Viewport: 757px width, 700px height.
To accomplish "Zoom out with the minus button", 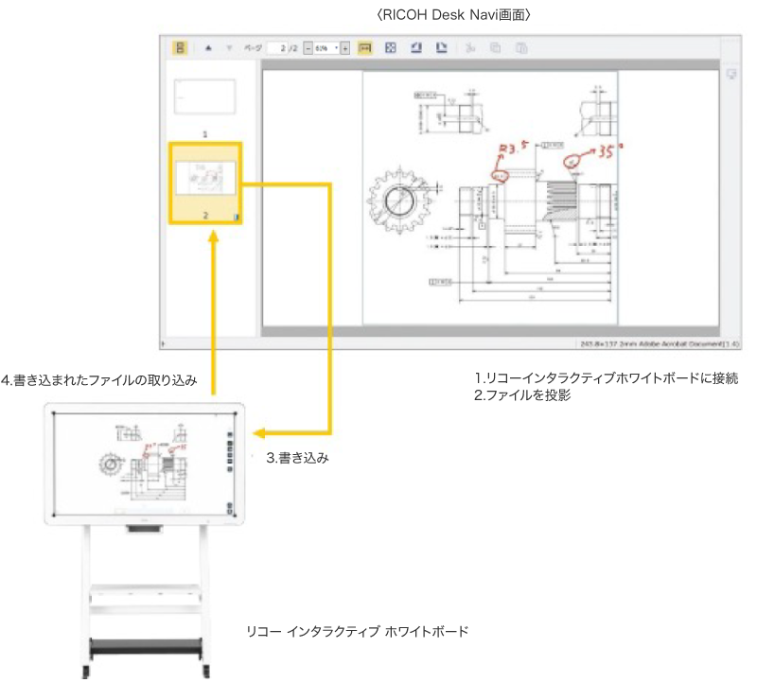I will (308, 48).
